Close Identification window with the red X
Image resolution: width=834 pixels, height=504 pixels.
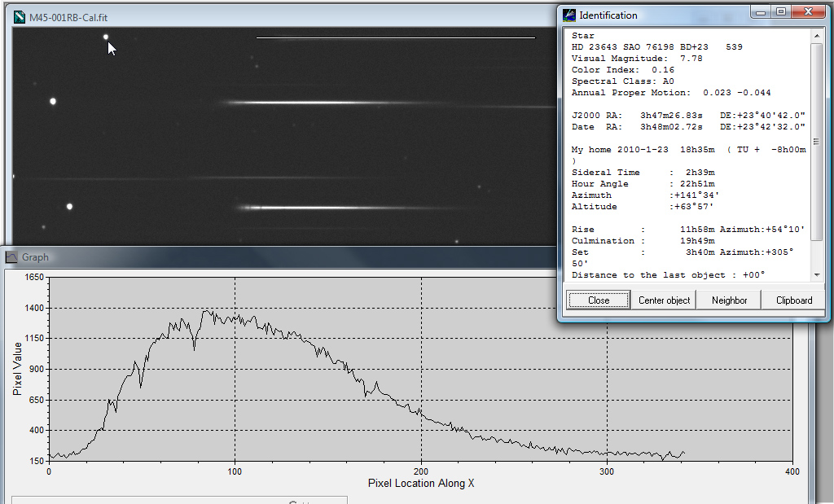(x=807, y=11)
